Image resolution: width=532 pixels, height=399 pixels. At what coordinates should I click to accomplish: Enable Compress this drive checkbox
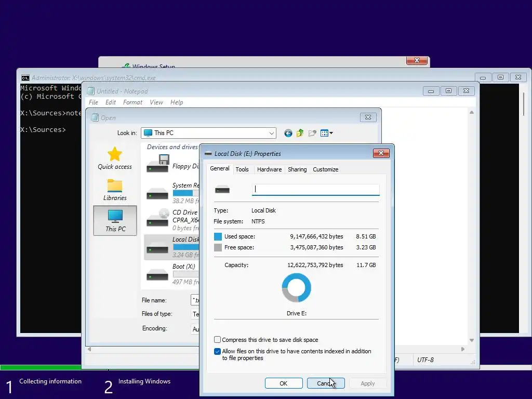pos(218,340)
